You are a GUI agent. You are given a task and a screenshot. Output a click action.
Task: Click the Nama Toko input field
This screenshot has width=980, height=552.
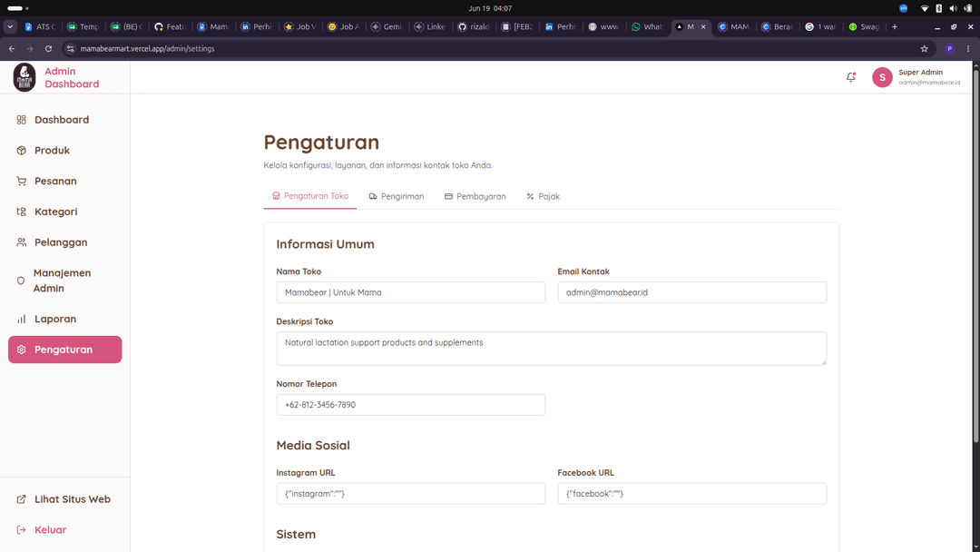pos(411,292)
